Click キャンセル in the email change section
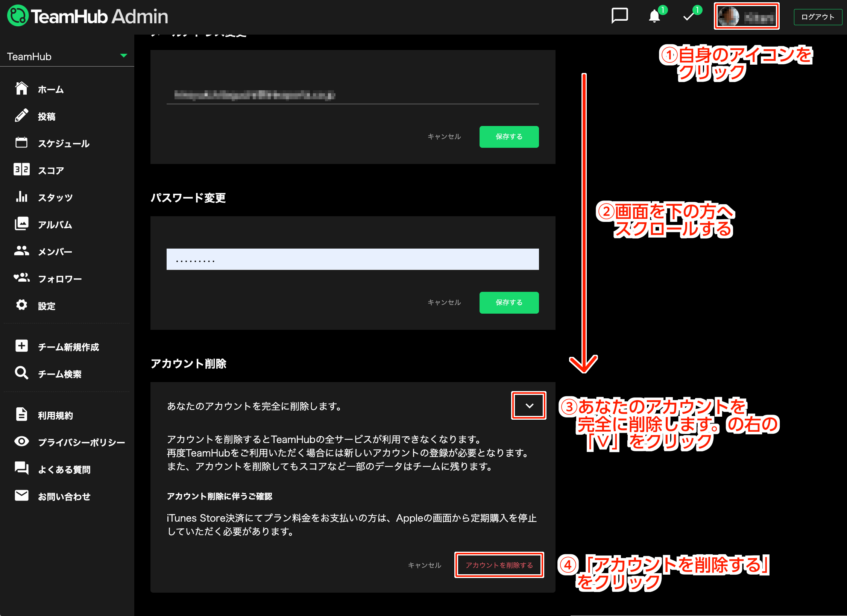 click(444, 137)
